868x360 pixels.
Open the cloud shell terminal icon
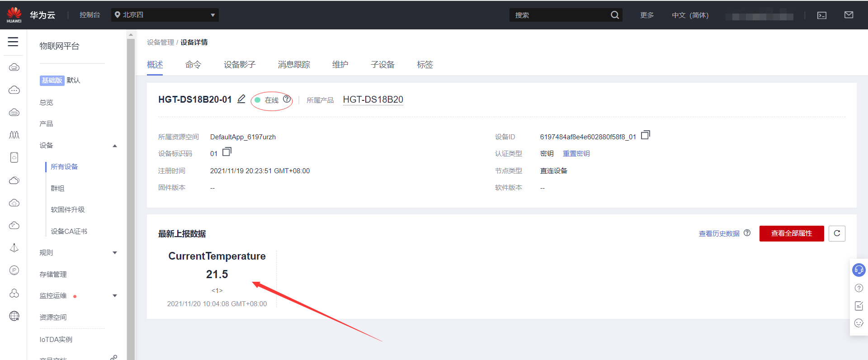click(x=821, y=15)
